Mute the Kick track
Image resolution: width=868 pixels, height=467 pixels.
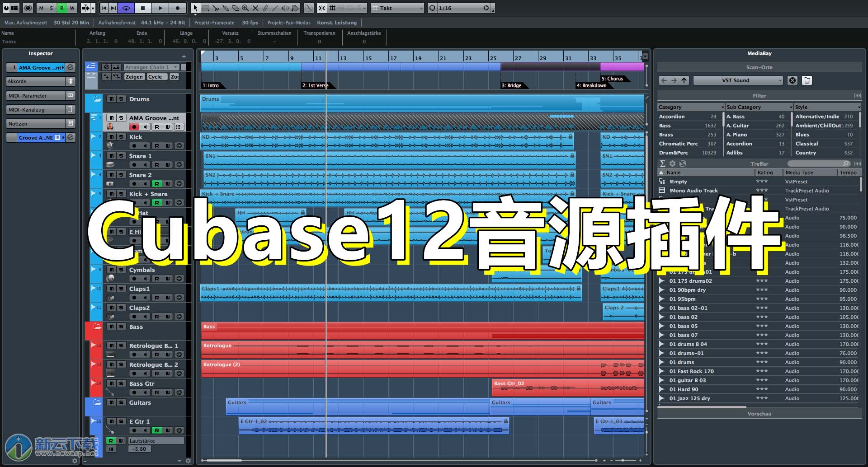coord(111,137)
